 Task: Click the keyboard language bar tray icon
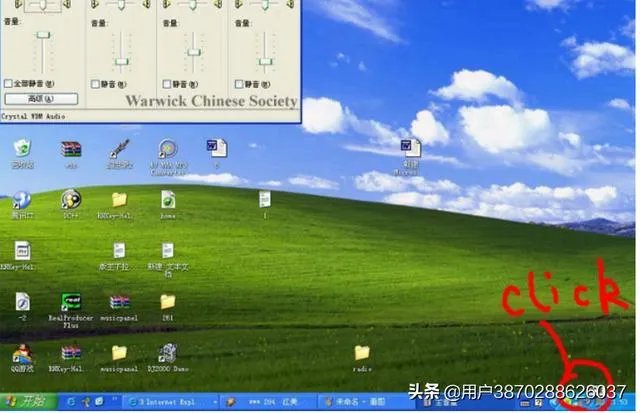point(525,404)
